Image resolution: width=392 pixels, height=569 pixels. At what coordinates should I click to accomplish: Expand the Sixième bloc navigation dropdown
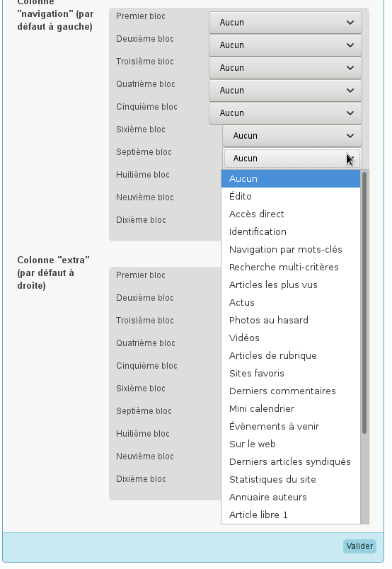coord(292,136)
